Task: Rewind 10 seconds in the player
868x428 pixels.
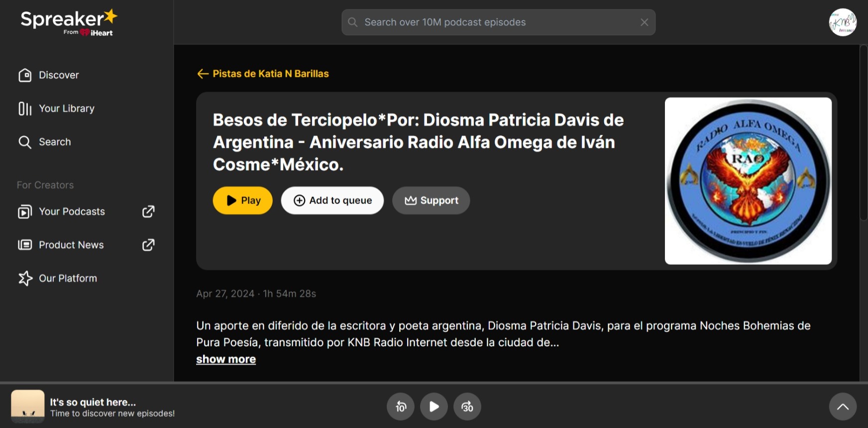Action: (x=401, y=407)
